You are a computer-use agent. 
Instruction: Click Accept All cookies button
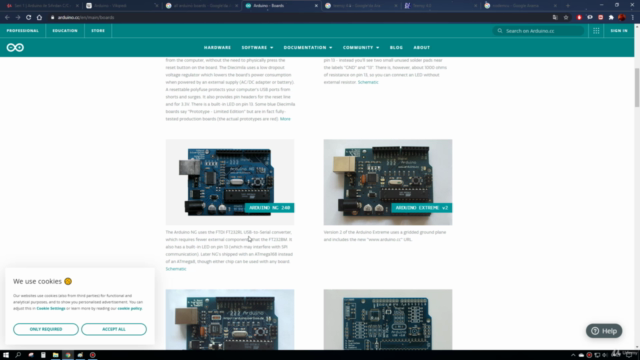click(114, 329)
